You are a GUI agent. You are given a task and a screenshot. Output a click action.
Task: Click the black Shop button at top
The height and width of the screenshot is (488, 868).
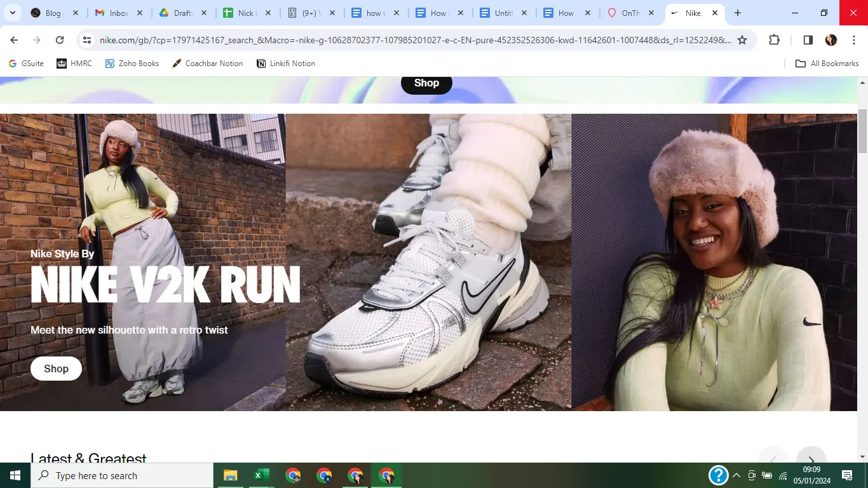pos(426,83)
